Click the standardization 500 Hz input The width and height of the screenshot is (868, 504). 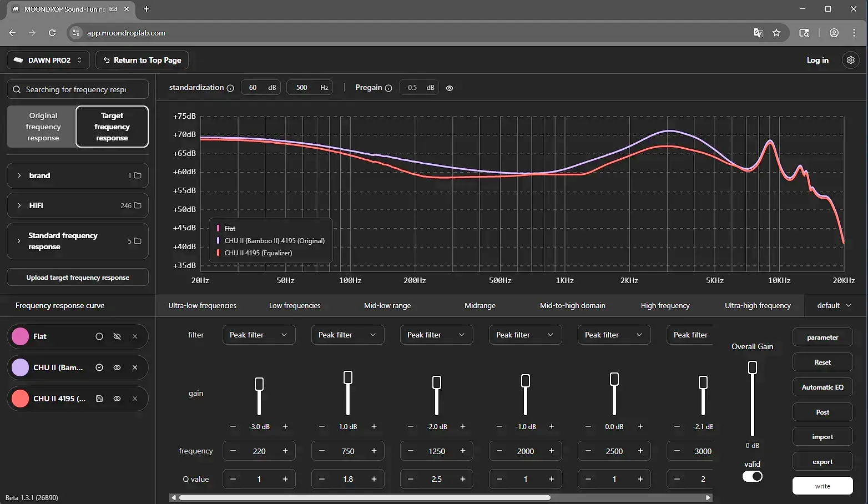pos(309,88)
